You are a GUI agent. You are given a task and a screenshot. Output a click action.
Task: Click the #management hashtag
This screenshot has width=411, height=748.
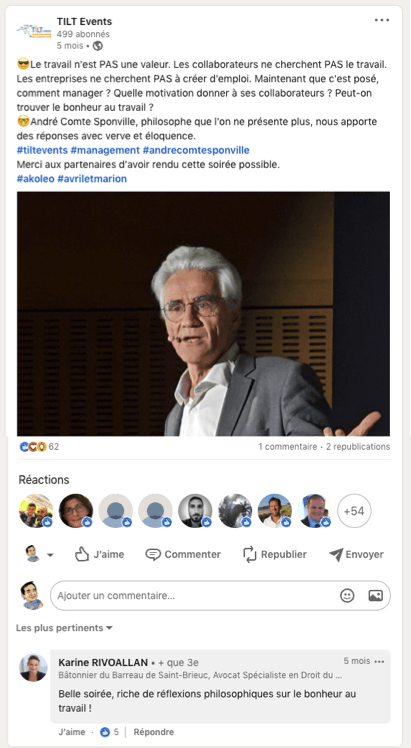[105, 151]
